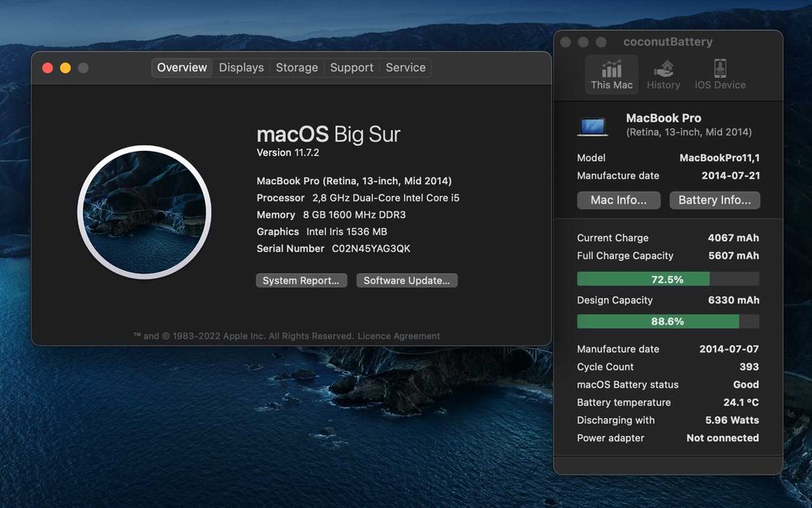Viewport: 812px width, 508px height.
Task: Launch Software Update
Action: [407, 281]
